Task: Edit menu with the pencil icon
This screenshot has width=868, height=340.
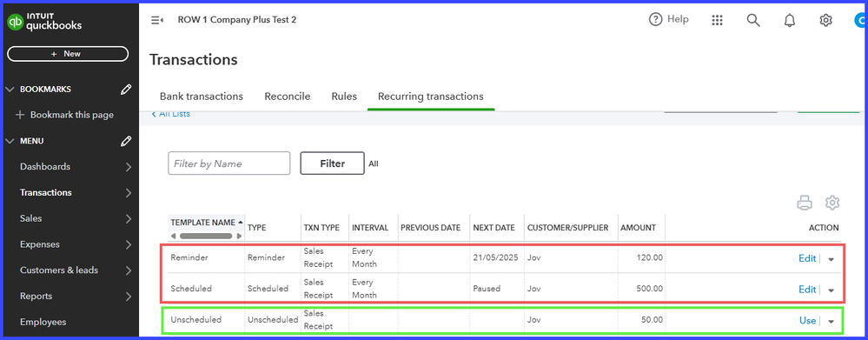Action: pyautogui.click(x=126, y=141)
